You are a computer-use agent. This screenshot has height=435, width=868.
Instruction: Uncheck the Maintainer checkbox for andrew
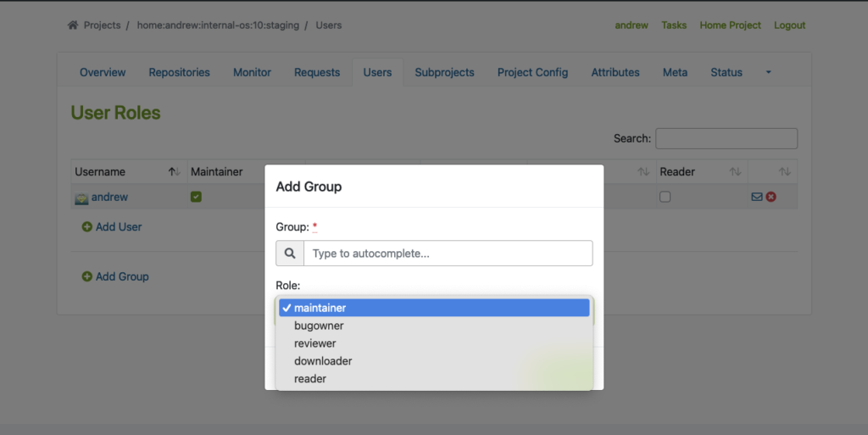(x=196, y=197)
